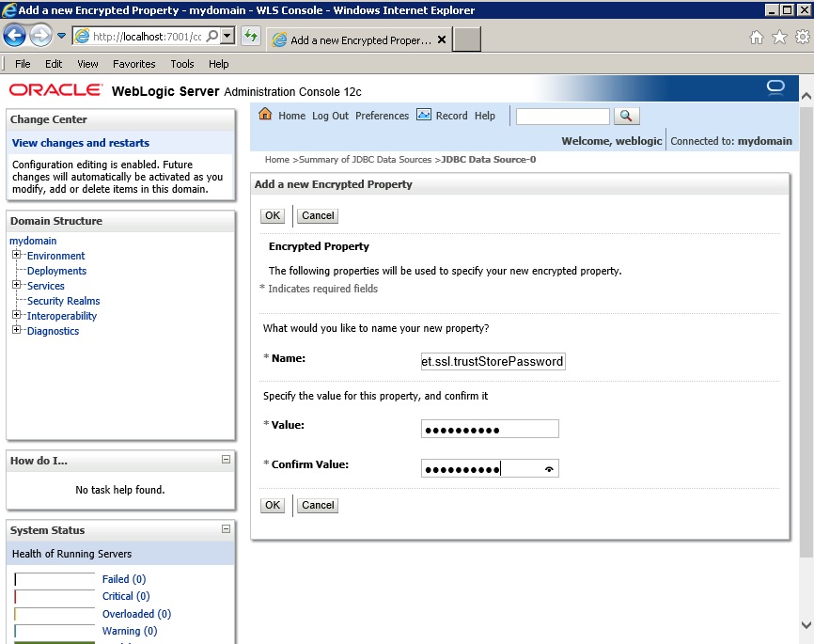
Task: Open the console Help link
Action: (484, 116)
